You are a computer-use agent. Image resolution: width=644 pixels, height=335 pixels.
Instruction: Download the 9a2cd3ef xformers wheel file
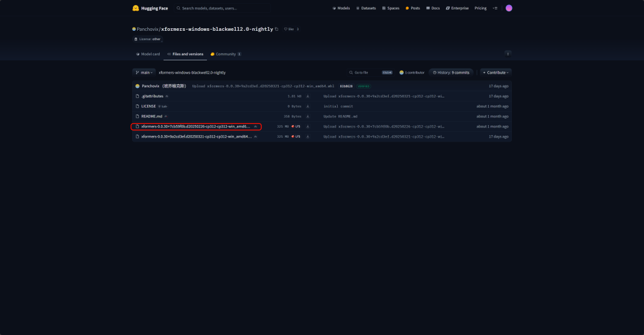tap(308, 136)
